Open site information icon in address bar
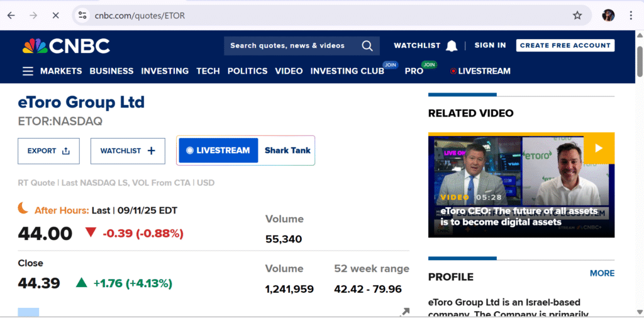Viewport: 644px width, 318px height. [82, 16]
